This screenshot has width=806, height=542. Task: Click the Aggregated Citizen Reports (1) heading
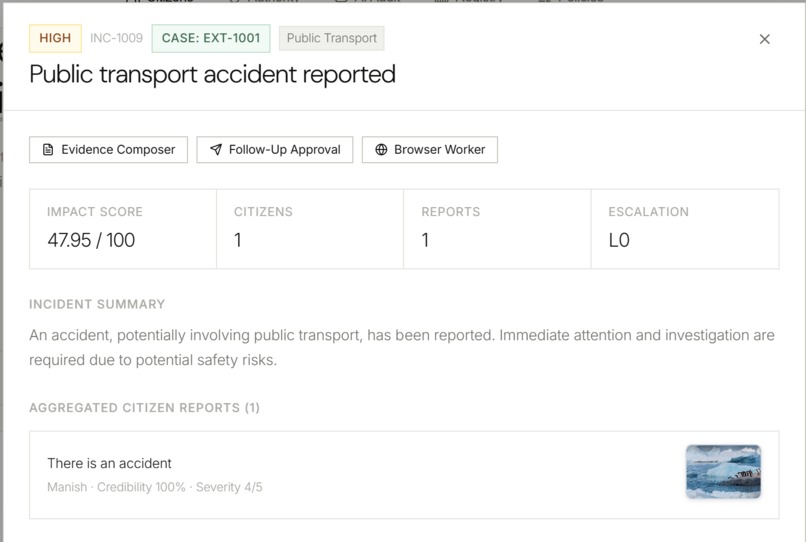tap(144, 408)
